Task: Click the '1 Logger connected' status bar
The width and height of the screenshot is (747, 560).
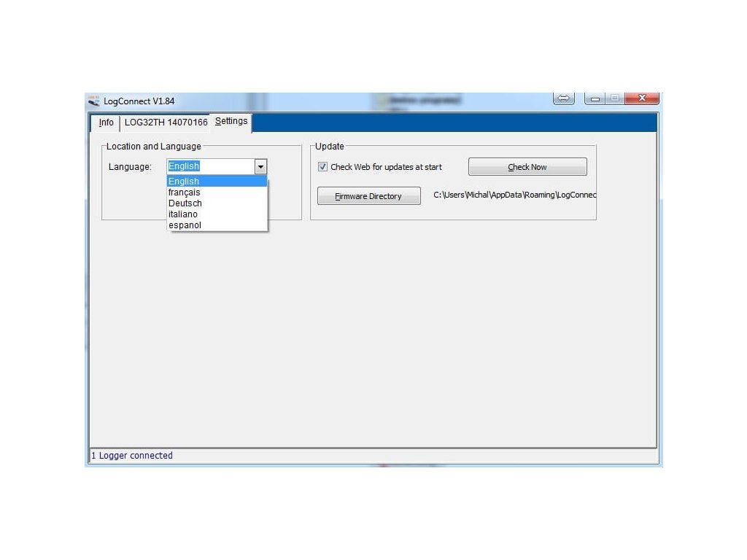Action: coord(132,456)
